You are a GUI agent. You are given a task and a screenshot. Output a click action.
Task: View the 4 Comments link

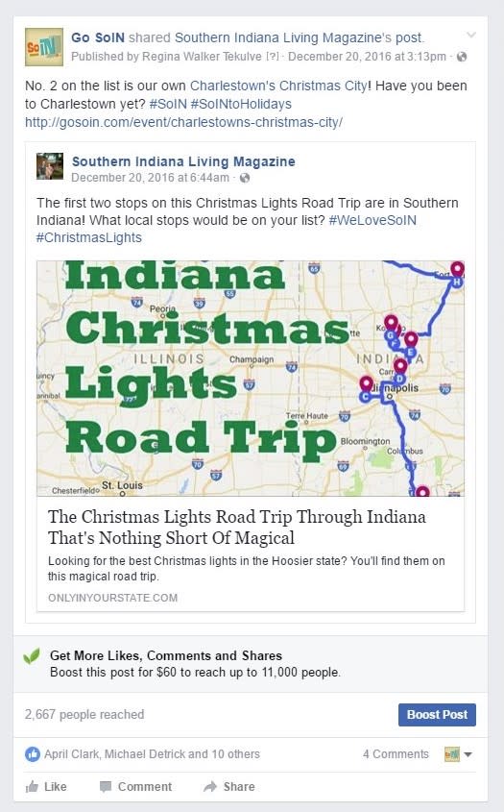pyautogui.click(x=396, y=754)
